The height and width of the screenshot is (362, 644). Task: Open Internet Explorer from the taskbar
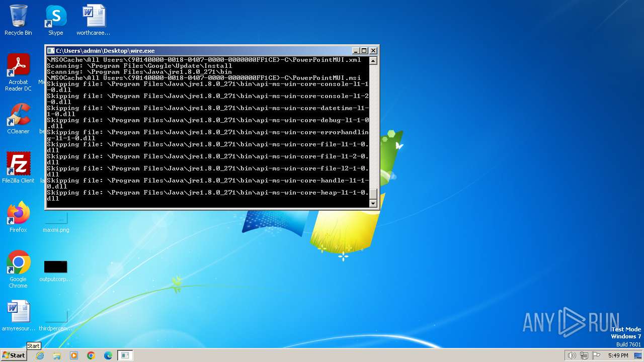coord(40,355)
